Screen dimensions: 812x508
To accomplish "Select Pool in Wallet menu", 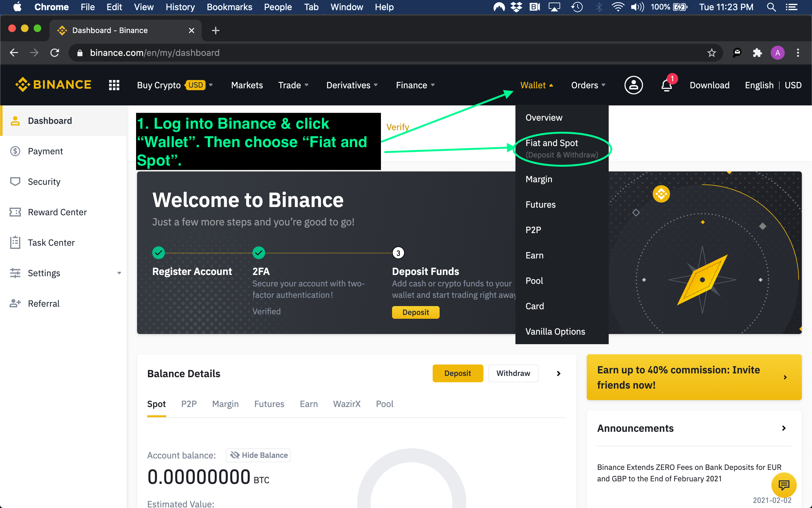I will click(x=562, y=281).
